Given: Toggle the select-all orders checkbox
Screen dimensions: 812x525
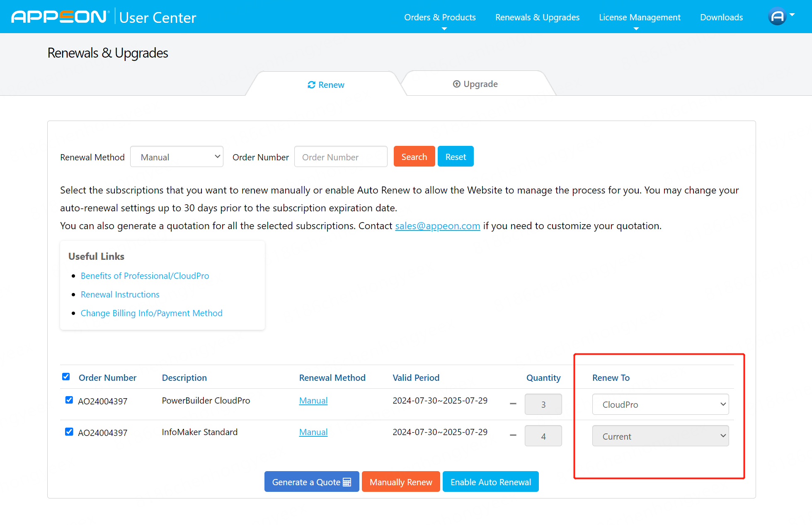Looking at the screenshot, I should pyautogui.click(x=66, y=377).
